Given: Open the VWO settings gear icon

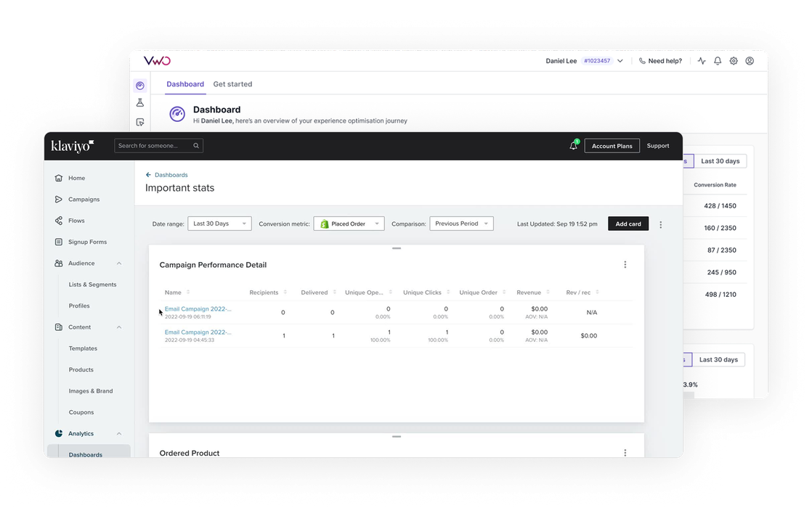Looking at the screenshot, I should click(734, 61).
